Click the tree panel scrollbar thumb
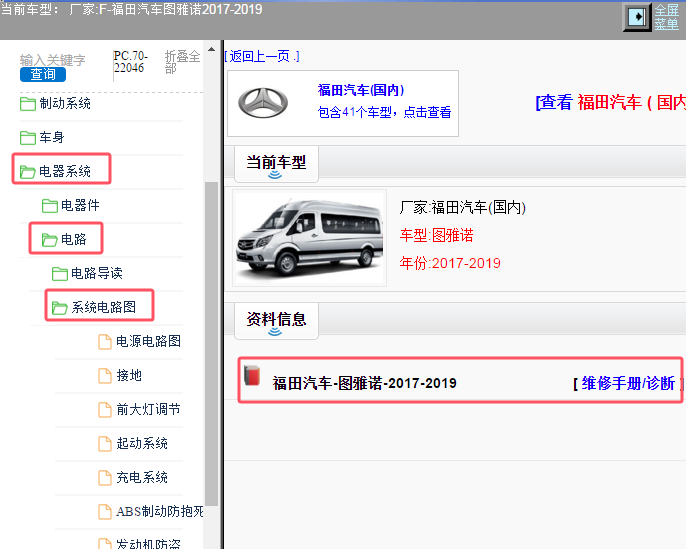This screenshot has height=549, width=686. click(x=212, y=344)
